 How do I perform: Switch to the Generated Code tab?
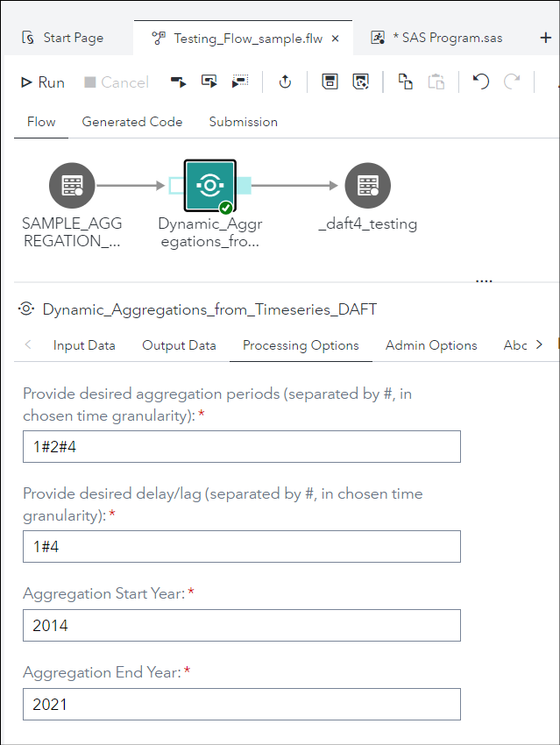coord(131,122)
